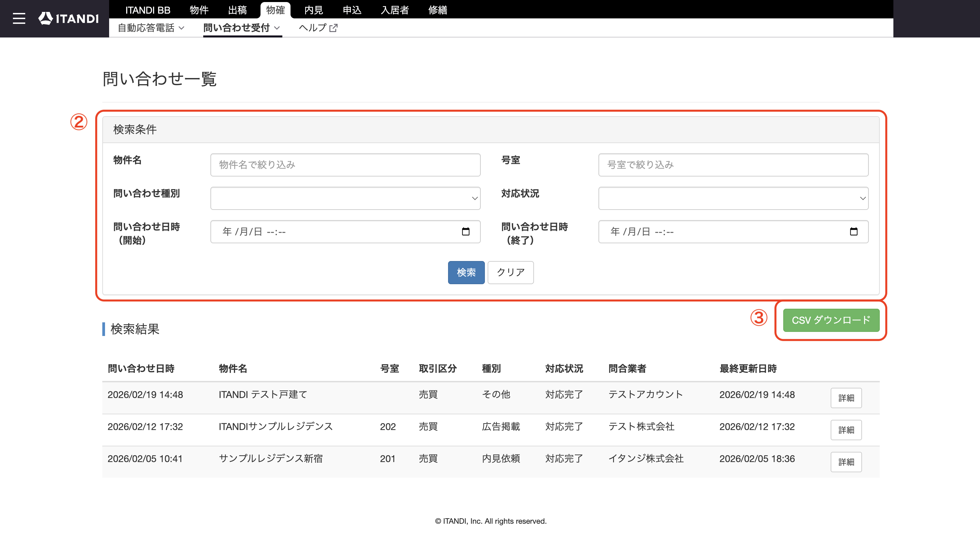Click the room number '201'
Viewport: 980px width, 552px height.
(388, 459)
